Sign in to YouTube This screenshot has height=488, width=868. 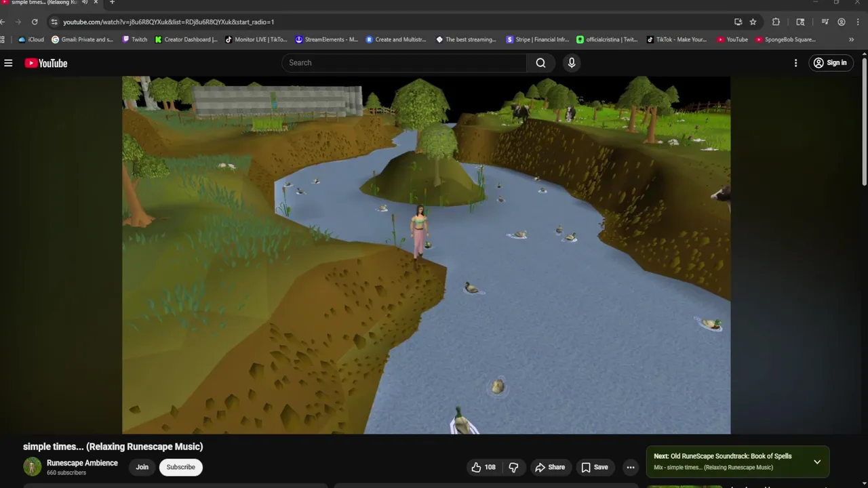coord(830,63)
